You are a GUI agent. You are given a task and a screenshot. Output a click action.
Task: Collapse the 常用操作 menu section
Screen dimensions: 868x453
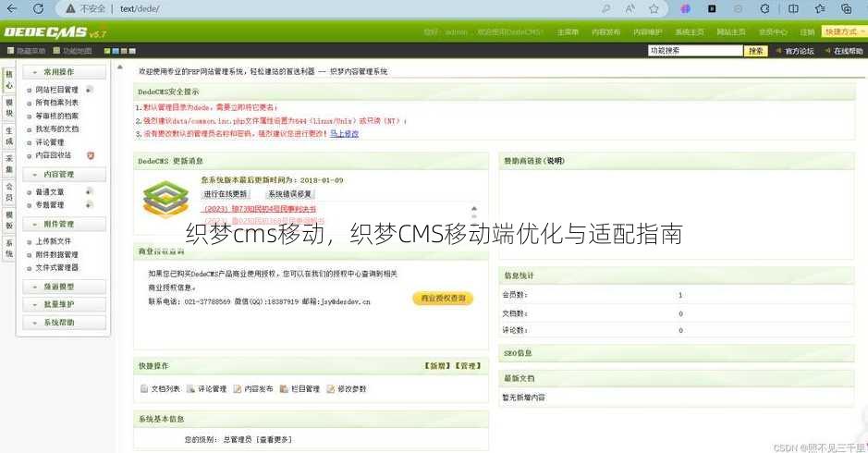(64, 72)
